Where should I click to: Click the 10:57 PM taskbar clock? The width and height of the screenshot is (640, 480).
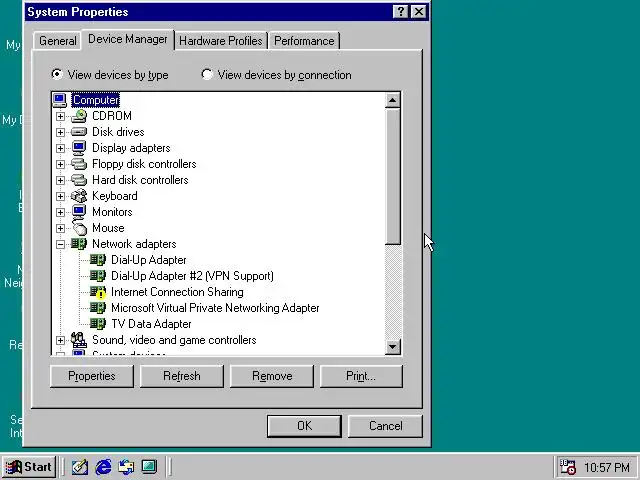point(607,467)
